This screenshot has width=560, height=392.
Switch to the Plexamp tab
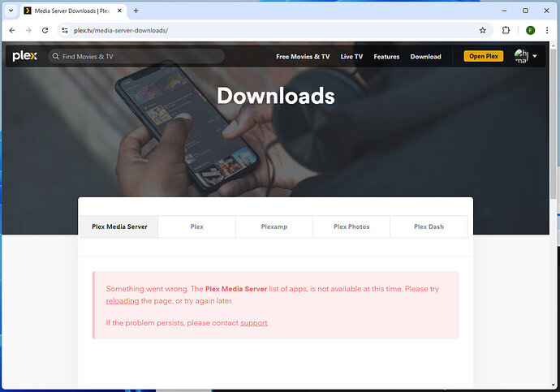pos(274,226)
